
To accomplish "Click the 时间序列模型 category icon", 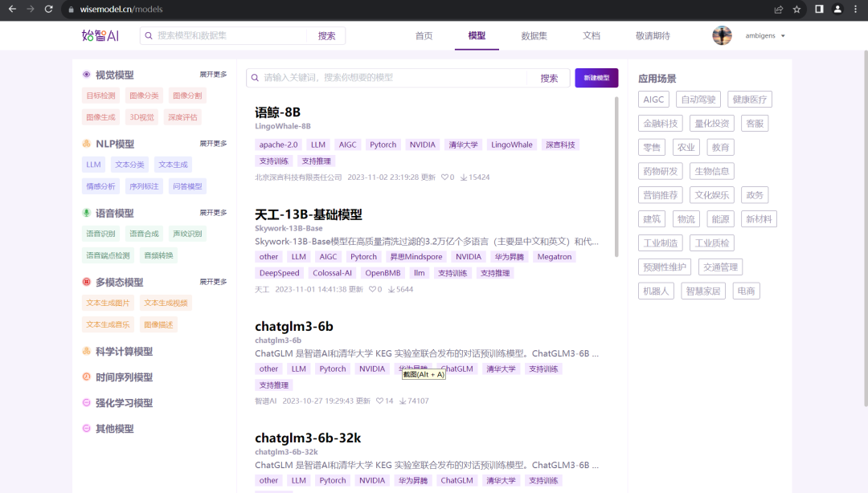I will click(86, 377).
